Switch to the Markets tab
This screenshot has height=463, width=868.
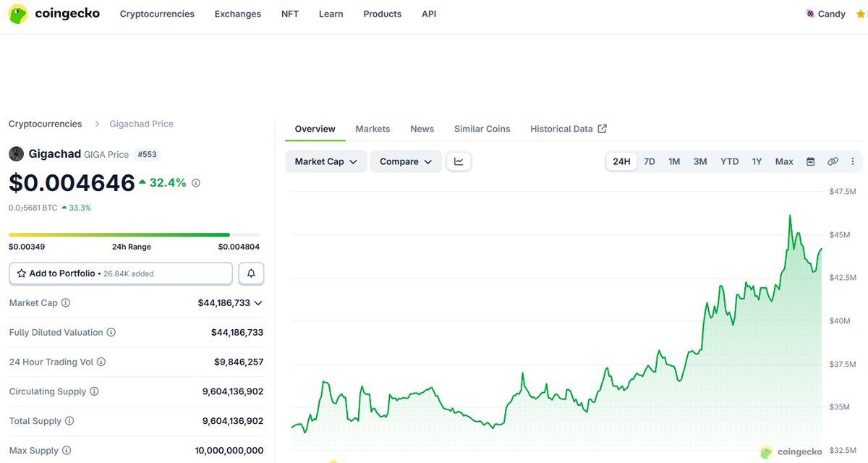pyautogui.click(x=373, y=129)
